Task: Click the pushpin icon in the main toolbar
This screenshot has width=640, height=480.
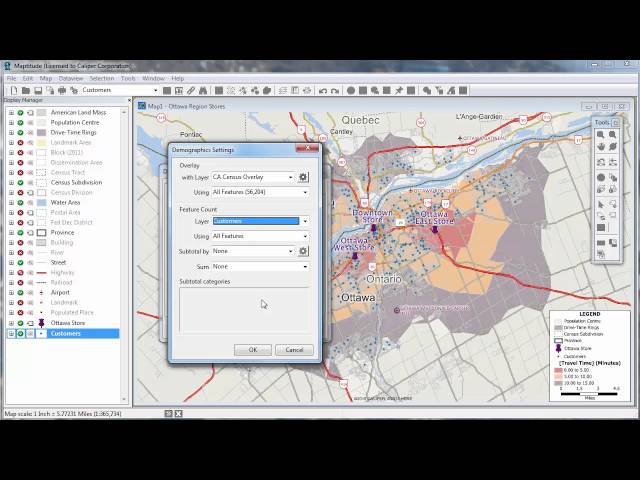Action: click(x=399, y=90)
